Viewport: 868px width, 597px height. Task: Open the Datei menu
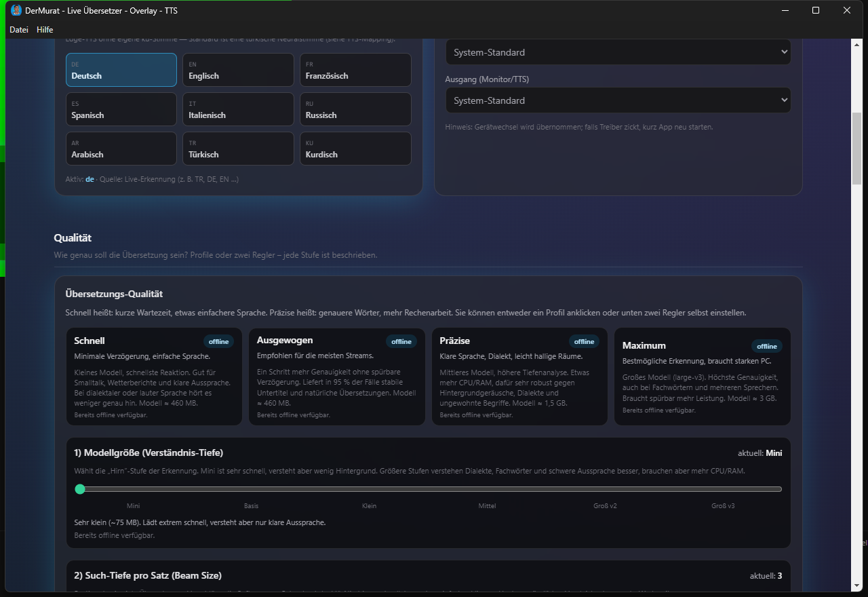click(x=19, y=30)
